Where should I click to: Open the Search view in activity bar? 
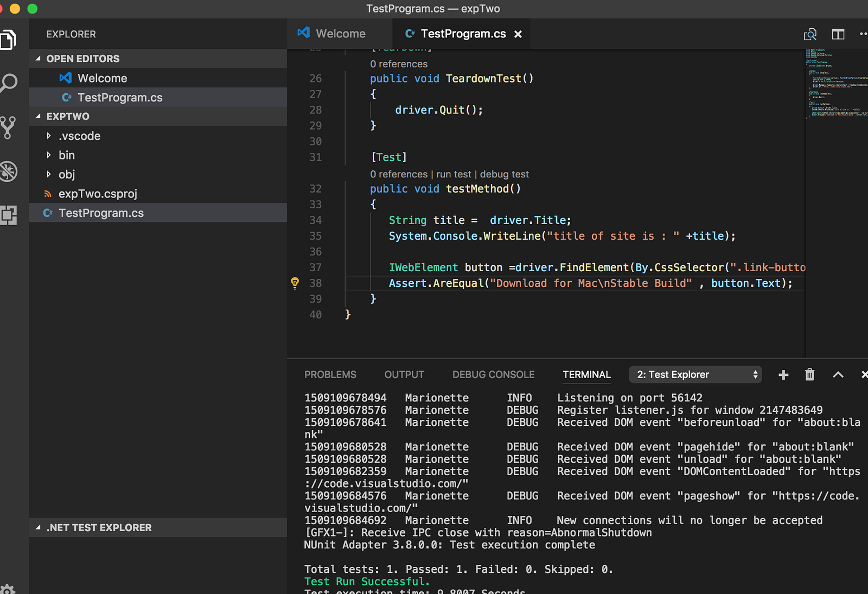[x=8, y=83]
